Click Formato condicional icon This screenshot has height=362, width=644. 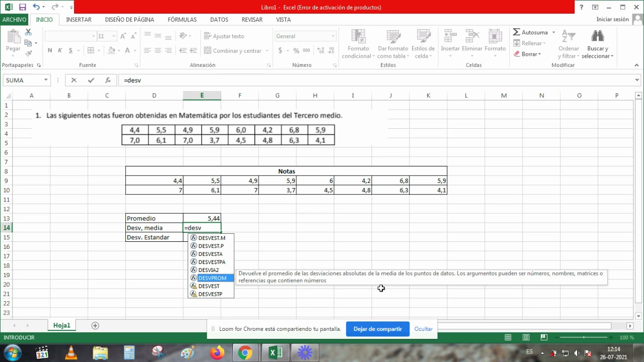pos(358,36)
